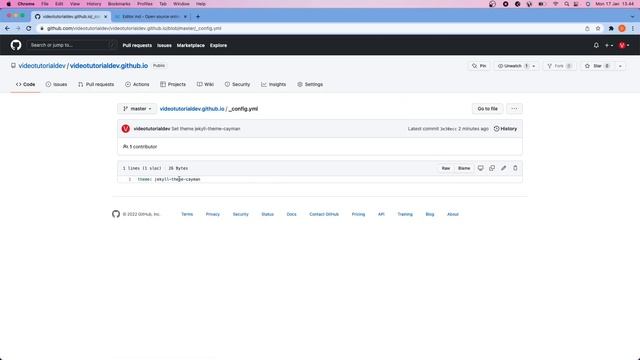Screen dimensions: 640x360
Task: Click the Pin button
Action: point(479,66)
